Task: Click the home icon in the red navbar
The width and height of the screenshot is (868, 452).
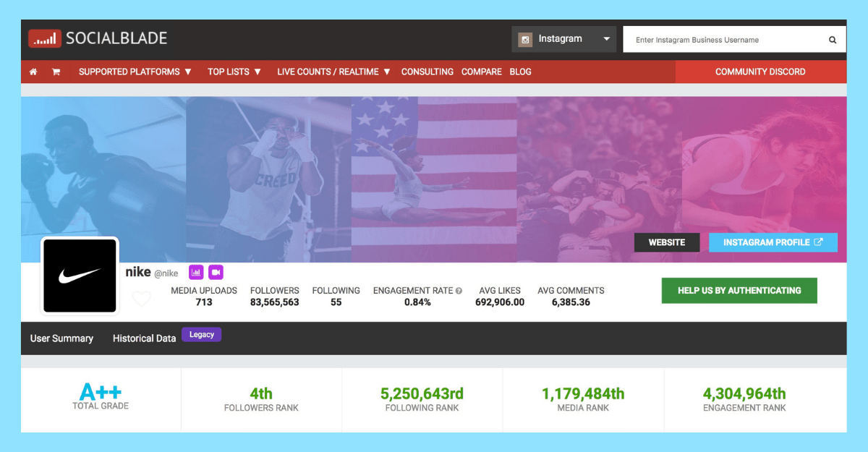Action: pos(33,72)
